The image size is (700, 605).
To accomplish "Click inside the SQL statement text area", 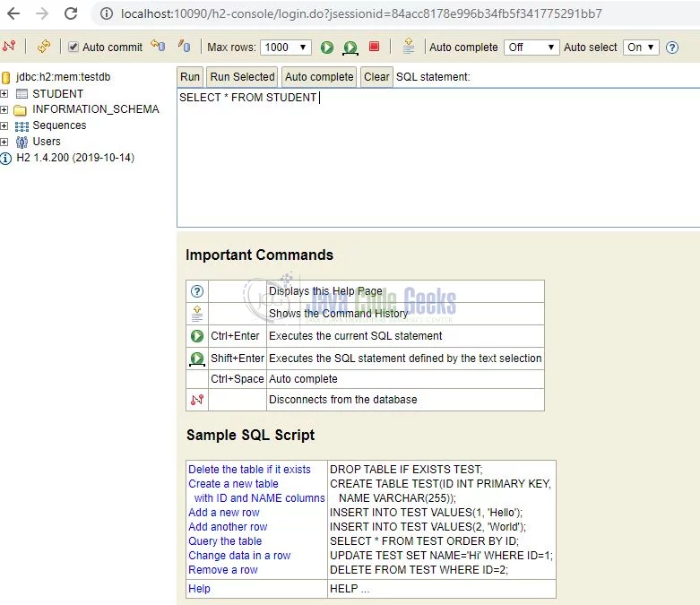I will click(x=438, y=158).
